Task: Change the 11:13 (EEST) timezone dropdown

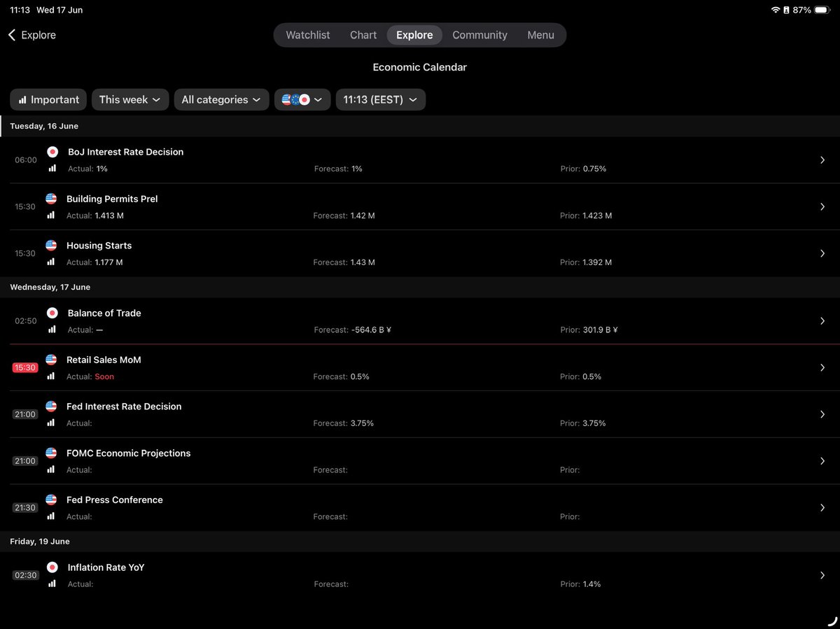Action: [x=381, y=99]
